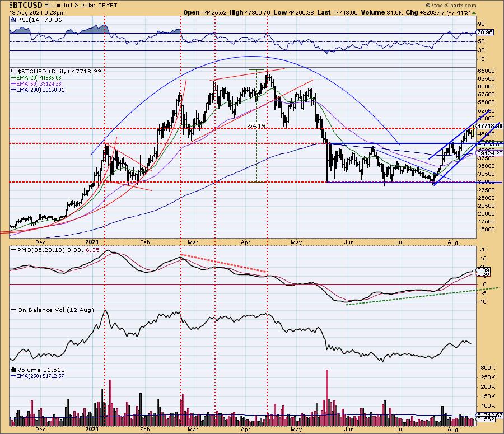Click the -10 level on PMO axis
This screenshot has width=504, height=434.
[483, 302]
